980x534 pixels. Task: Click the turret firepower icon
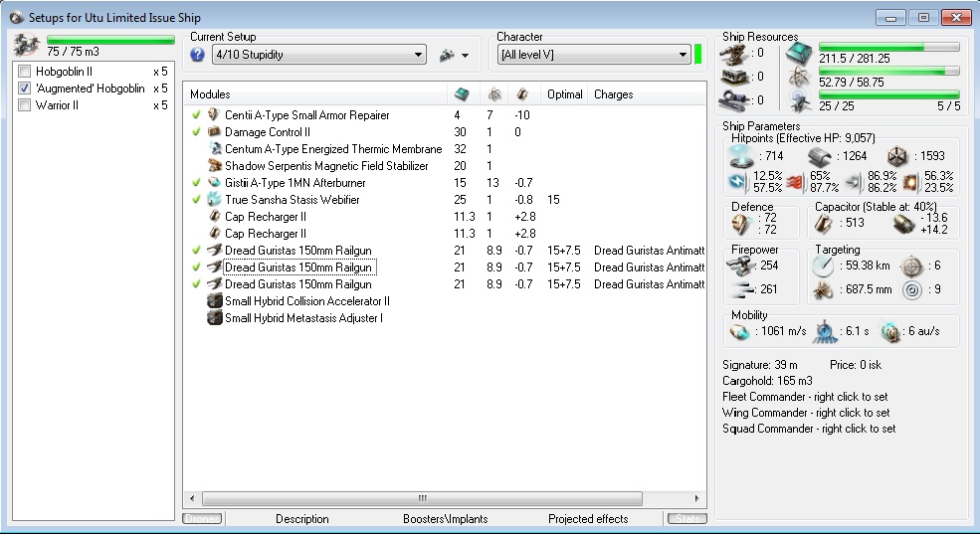741,267
